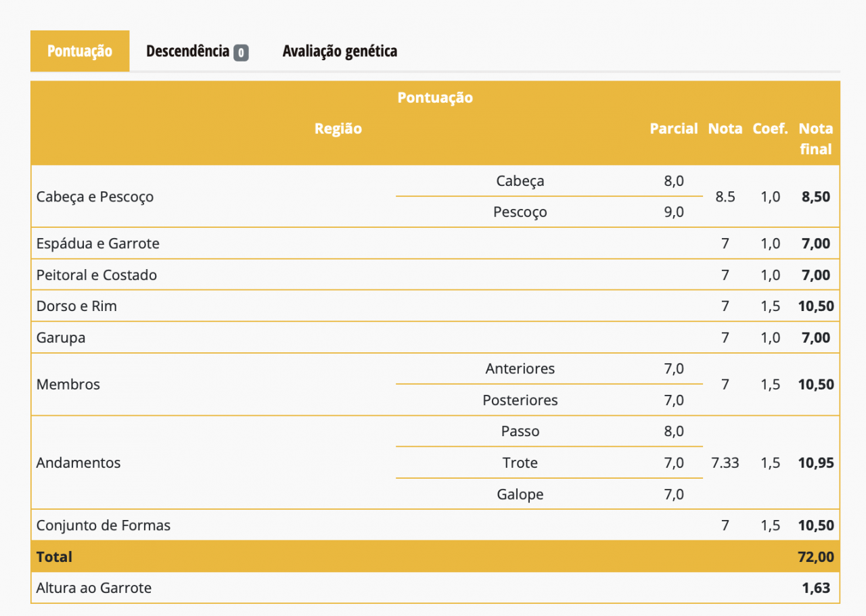Viewport: 866px width, 616px height.
Task: Open the Avaliação genética tab
Action: coord(340,51)
